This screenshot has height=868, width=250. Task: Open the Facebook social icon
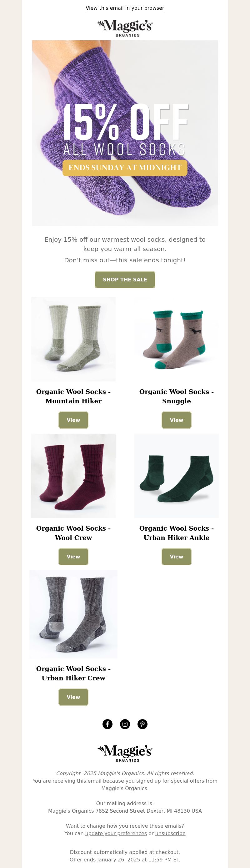click(107, 724)
